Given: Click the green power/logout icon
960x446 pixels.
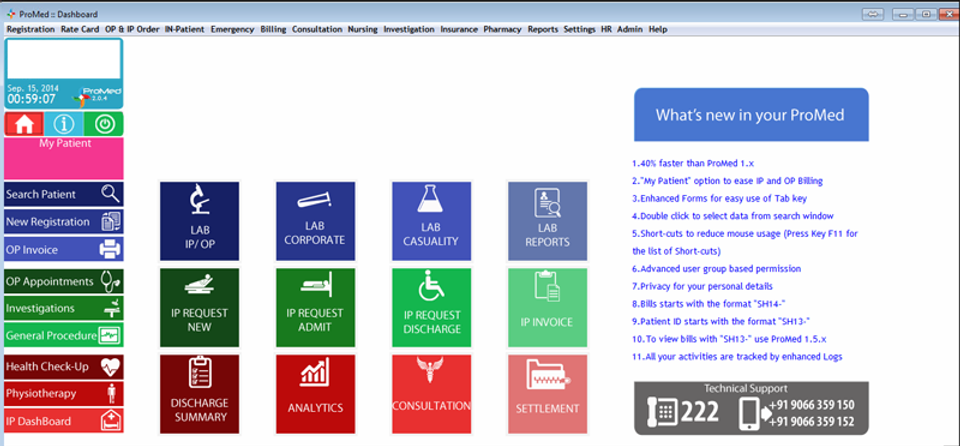Looking at the screenshot, I should click(103, 124).
